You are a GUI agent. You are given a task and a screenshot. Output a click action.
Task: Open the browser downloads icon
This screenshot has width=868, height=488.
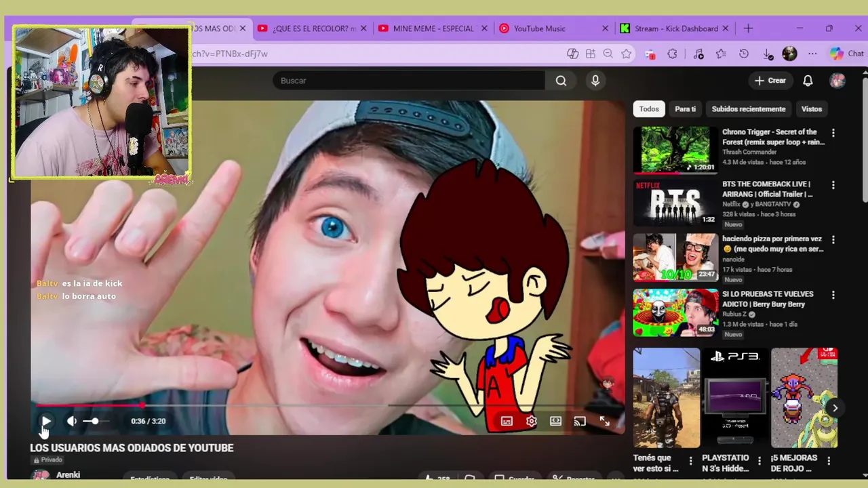pyautogui.click(x=767, y=54)
